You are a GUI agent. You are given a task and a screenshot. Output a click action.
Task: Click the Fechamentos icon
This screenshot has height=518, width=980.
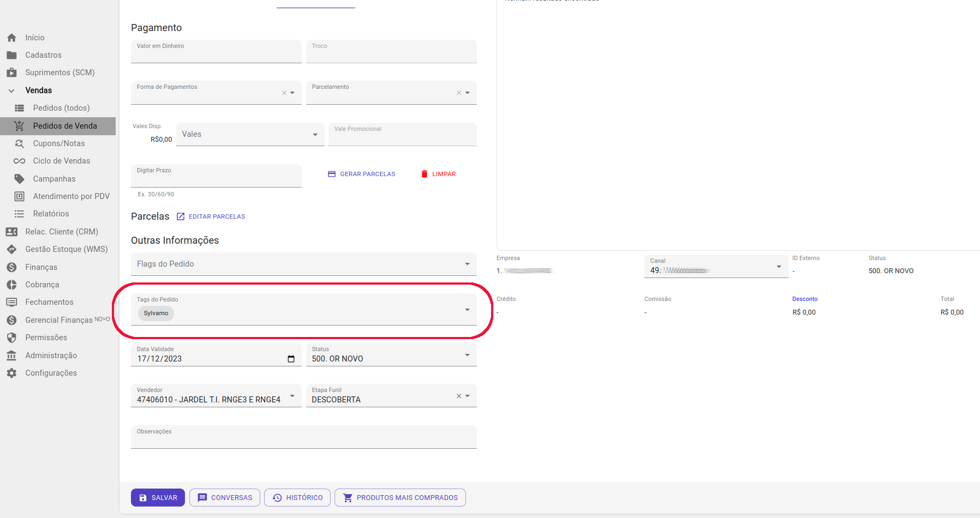click(x=11, y=302)
